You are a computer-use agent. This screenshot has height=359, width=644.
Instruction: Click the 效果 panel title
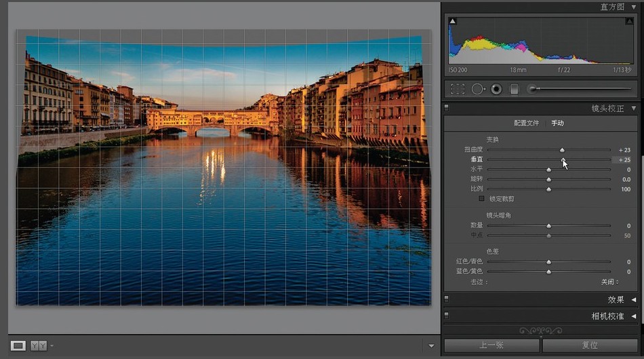[x=616, y=300]
